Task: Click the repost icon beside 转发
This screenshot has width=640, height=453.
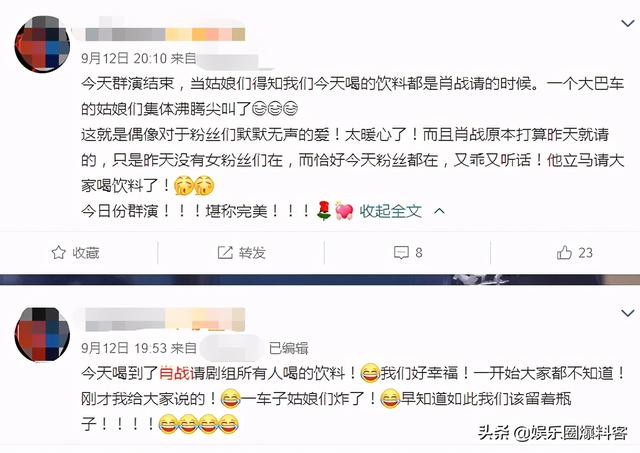Action: pyautogui.click(x=225, y=253)
